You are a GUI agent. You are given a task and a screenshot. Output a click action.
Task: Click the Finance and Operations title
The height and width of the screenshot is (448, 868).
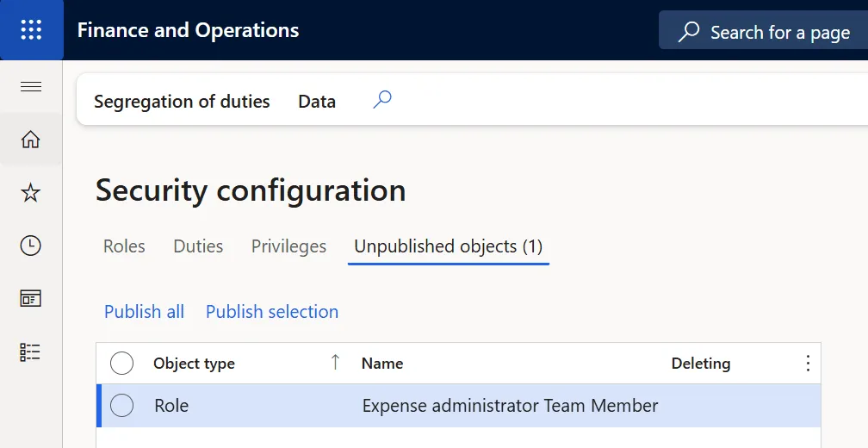pos(189,30)
